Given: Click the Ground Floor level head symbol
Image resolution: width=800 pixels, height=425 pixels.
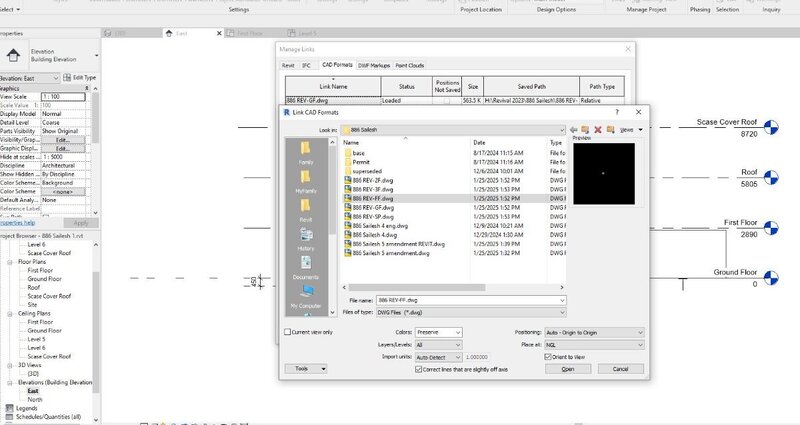Looking at the screenshot, I should [x=771, y=278].
